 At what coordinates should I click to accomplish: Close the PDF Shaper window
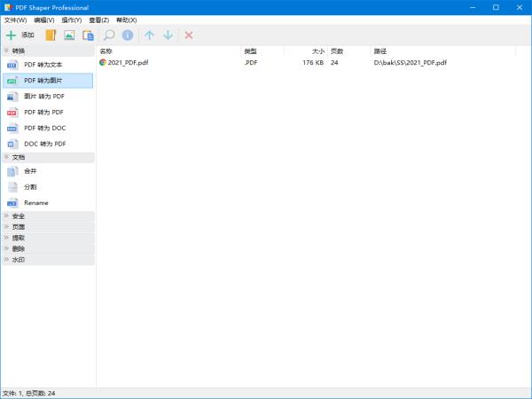coord(520,7)
